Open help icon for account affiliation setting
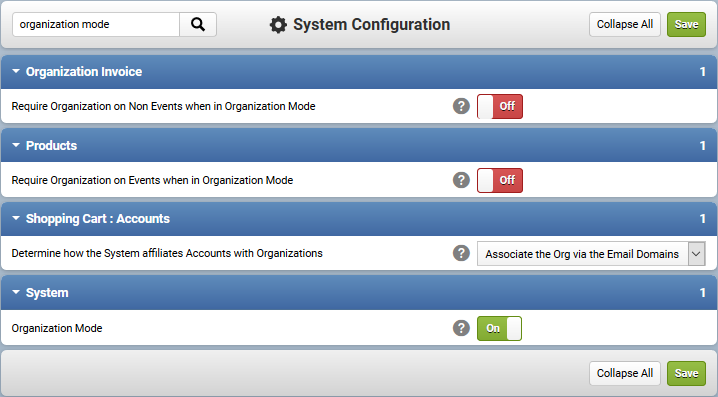Screen dimensions: 718x397 461,253
